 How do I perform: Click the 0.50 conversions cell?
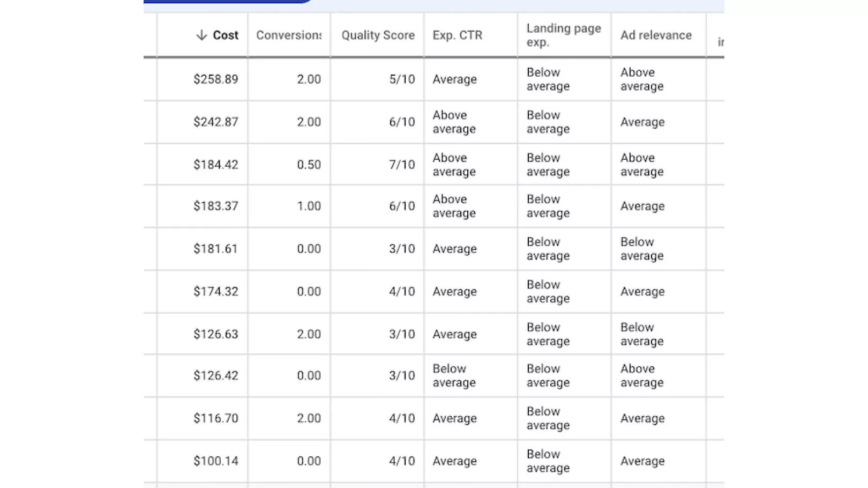point(309,165)
